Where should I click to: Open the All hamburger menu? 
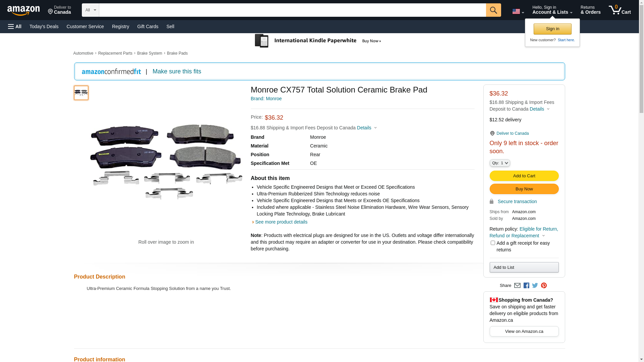(x=15, y=26)
